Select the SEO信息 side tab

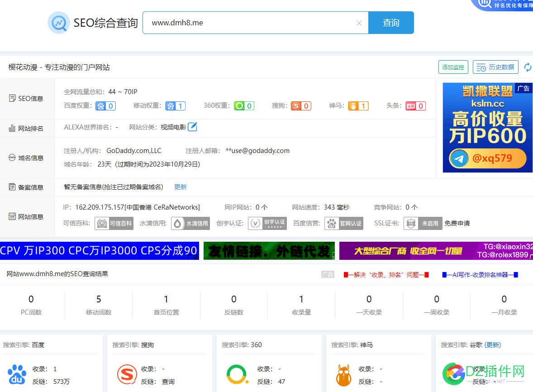(26, 99)
